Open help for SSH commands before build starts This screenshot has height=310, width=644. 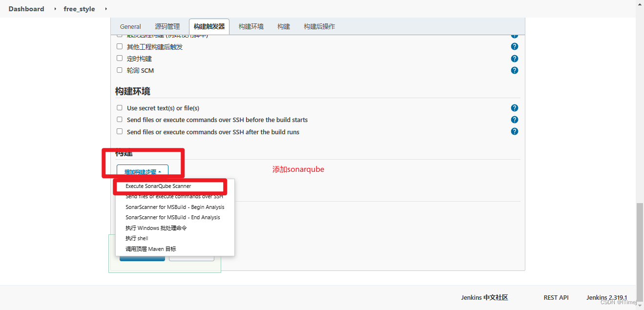(514, 119)
